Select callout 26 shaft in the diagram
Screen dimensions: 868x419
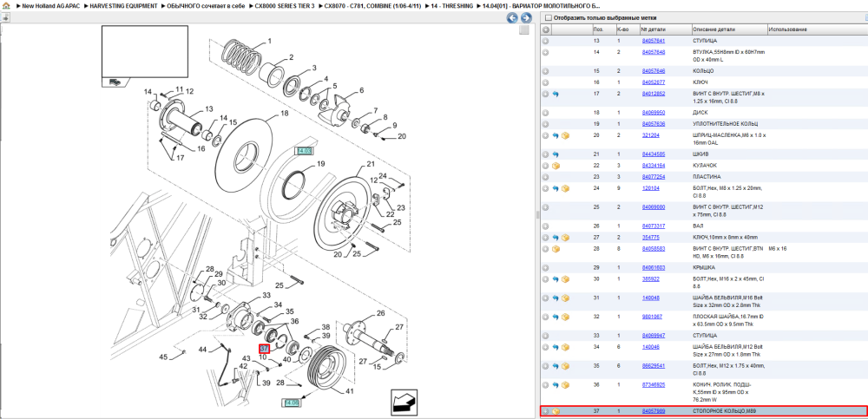pos(380,313)
